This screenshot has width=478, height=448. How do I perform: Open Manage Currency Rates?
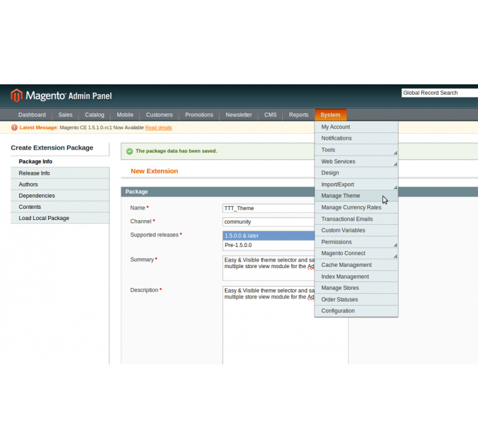tap(356, 208)
